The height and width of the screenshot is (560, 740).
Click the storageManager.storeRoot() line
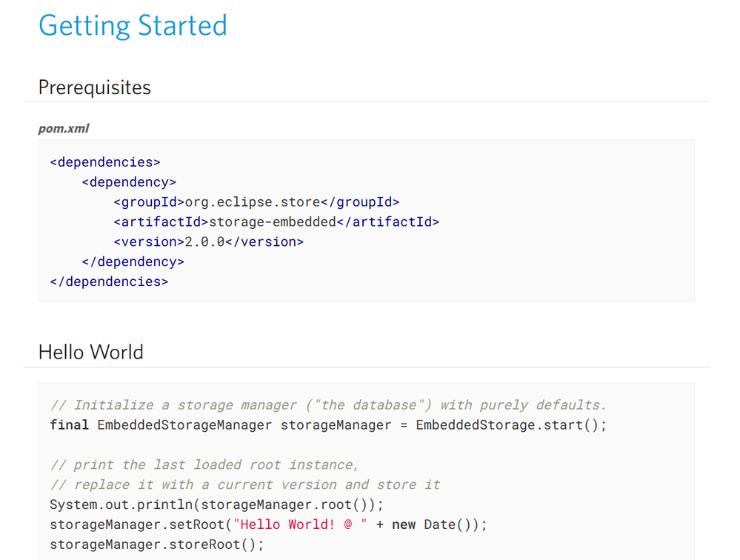coord(157,544)
